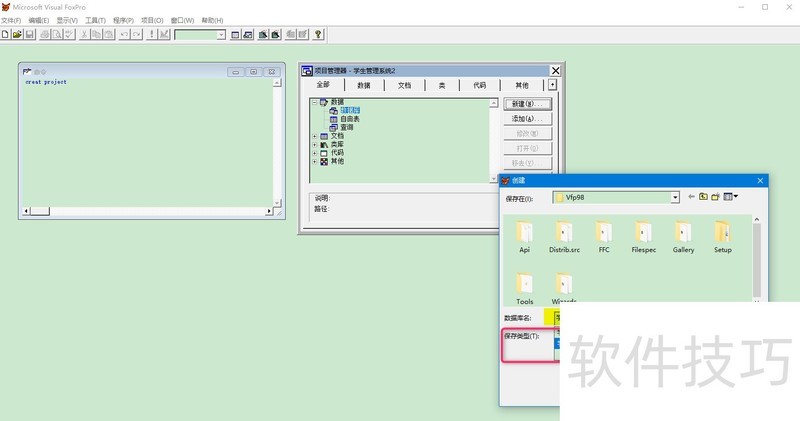Click the AutoForm Wizard toolbar icon
This screenshot has height=421, width=800.
pos(290,34)
